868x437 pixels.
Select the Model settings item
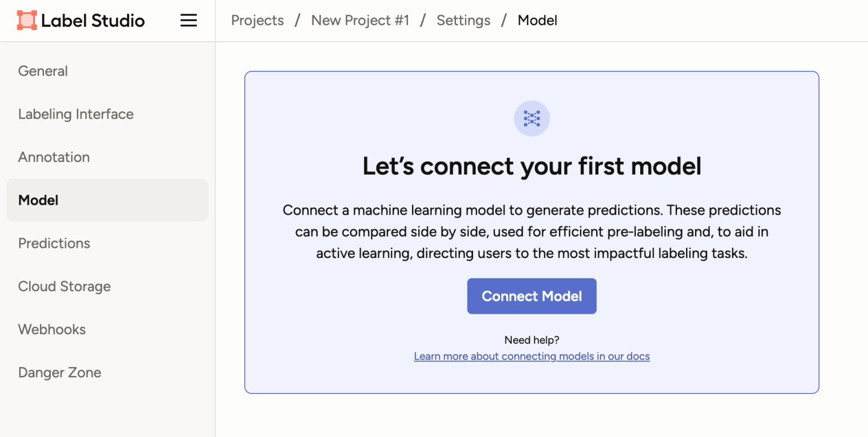38,200
